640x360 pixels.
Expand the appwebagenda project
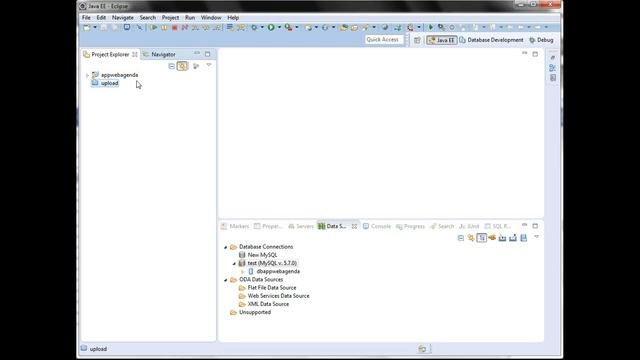click(87, 75)
